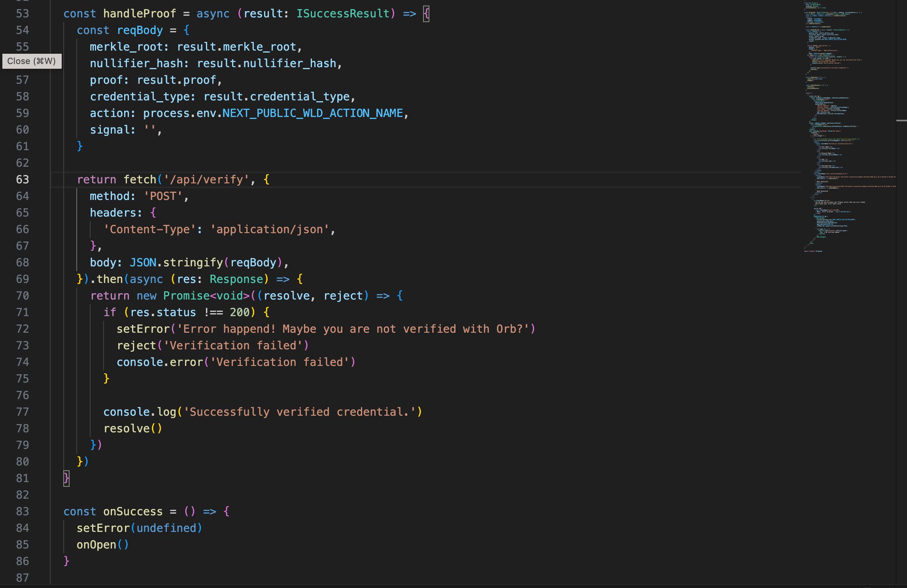This screenshot has height=588, width=907.
Task: Click 'reject' parameter on line 70
Action: 343,296
